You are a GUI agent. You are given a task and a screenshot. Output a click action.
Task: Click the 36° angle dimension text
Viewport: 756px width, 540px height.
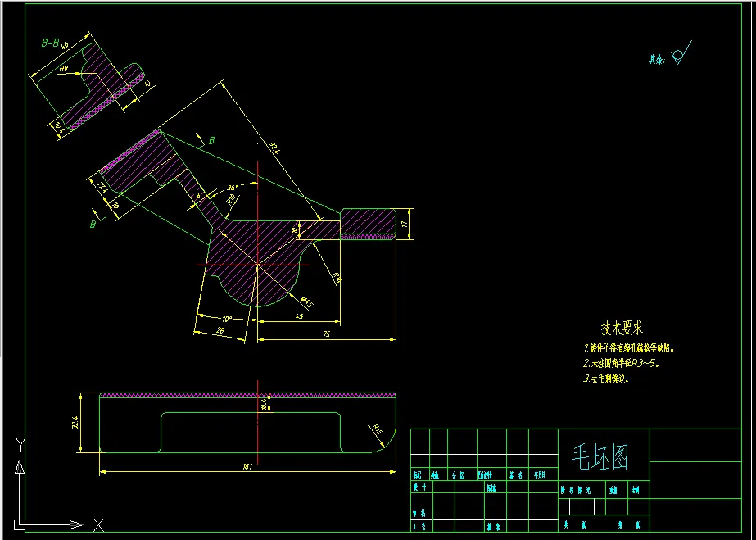(233, 188)
